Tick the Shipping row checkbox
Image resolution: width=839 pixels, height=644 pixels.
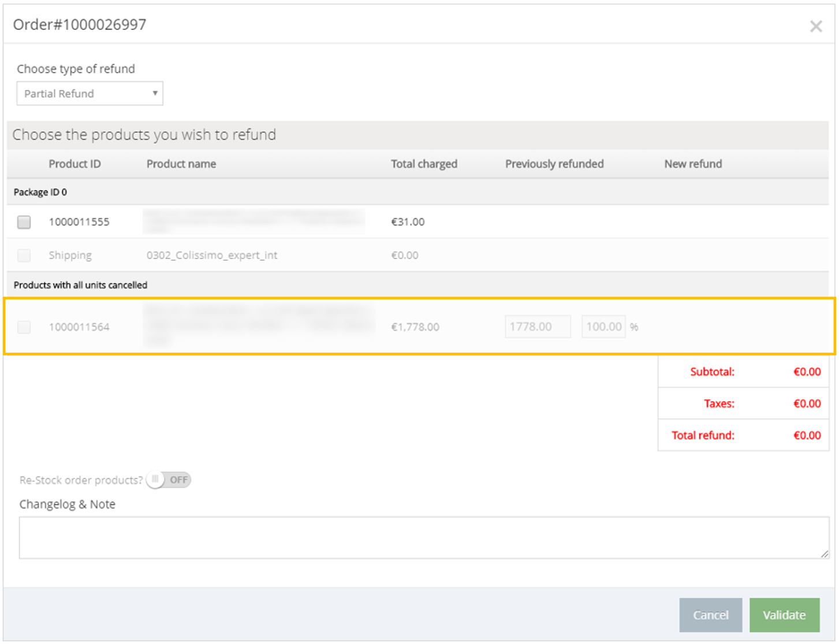[24, 256]
